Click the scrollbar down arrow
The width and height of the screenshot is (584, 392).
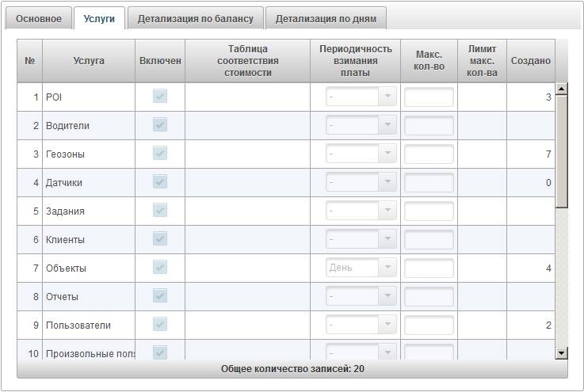(562, 352)
